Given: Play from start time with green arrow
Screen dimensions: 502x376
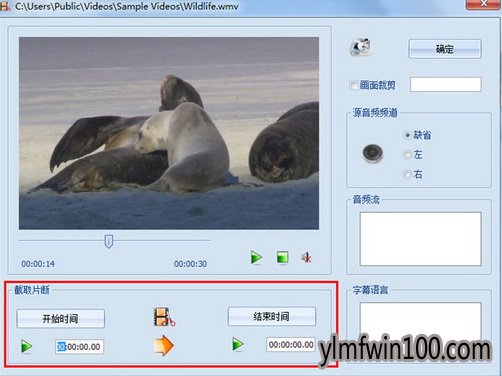Looking at the screenshot, I should [26, 346].
